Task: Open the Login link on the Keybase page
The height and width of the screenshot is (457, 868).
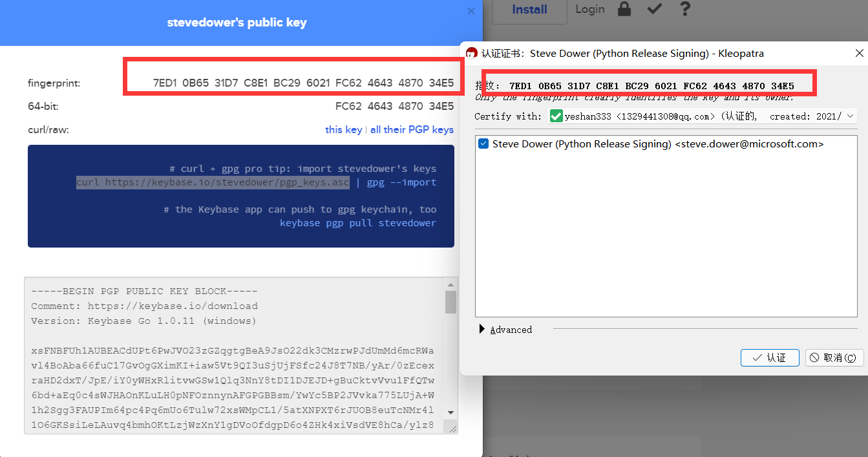Action: click(590, 9)
